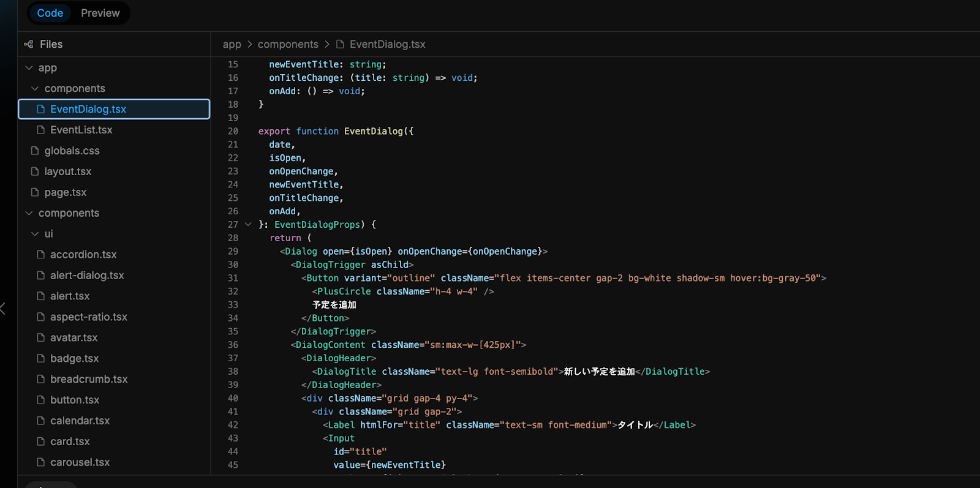Image resolution: width=980 pixels, height=488 pixels.
Task: Click the file icon beside EventList.tsx
Action: pyautogui.click(x=41, y=130)
